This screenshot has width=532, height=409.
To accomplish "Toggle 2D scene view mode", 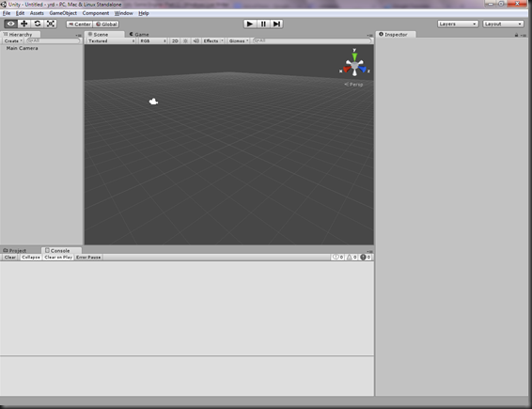I will 175,40.
